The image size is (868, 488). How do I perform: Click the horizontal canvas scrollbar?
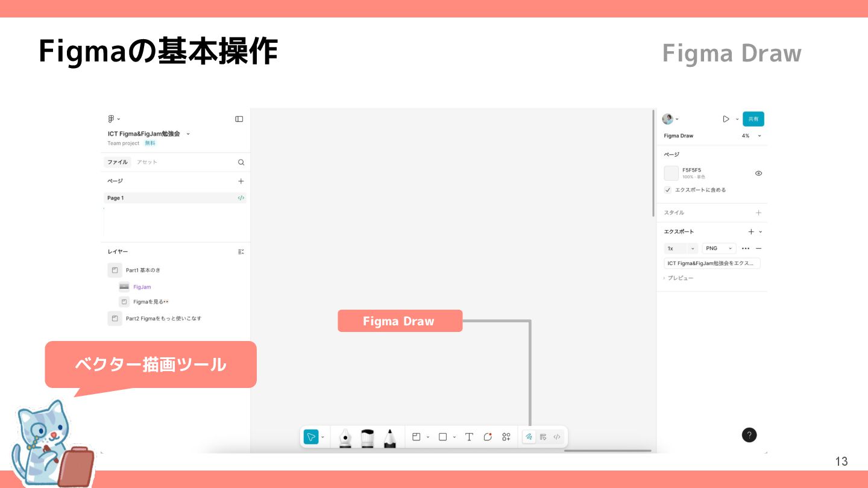[x=608, y=451]
